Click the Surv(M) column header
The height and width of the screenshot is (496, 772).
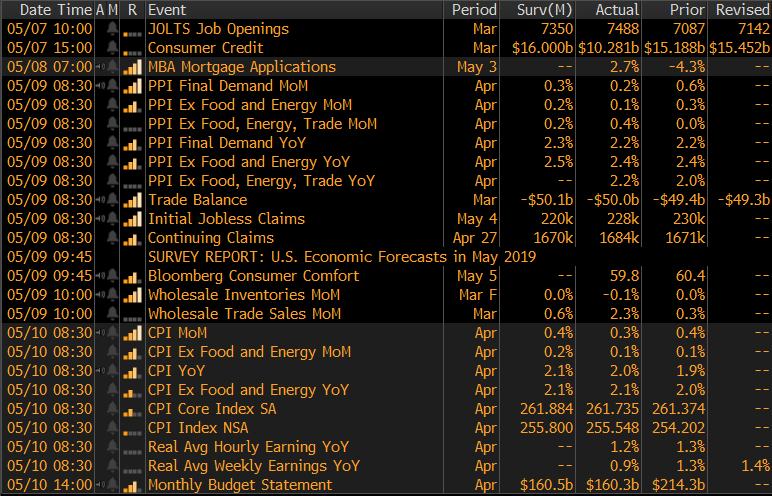(543, 9)
